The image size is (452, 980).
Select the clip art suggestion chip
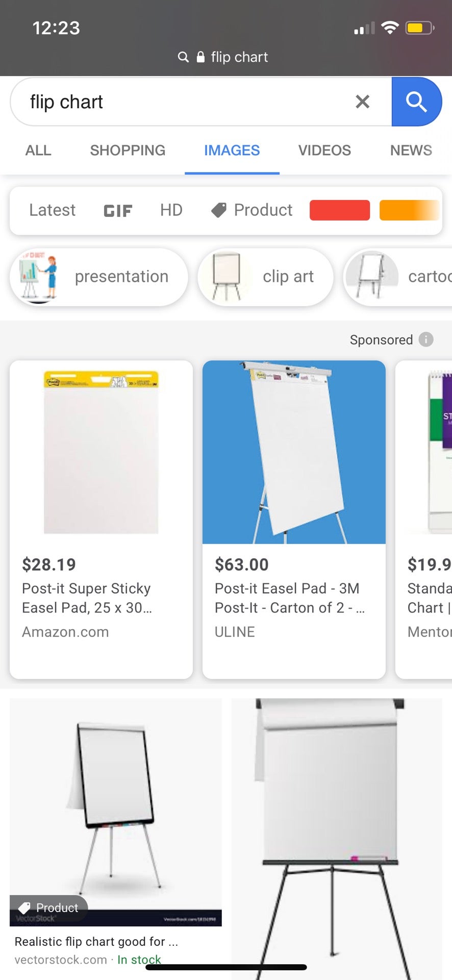click(265, 277)
